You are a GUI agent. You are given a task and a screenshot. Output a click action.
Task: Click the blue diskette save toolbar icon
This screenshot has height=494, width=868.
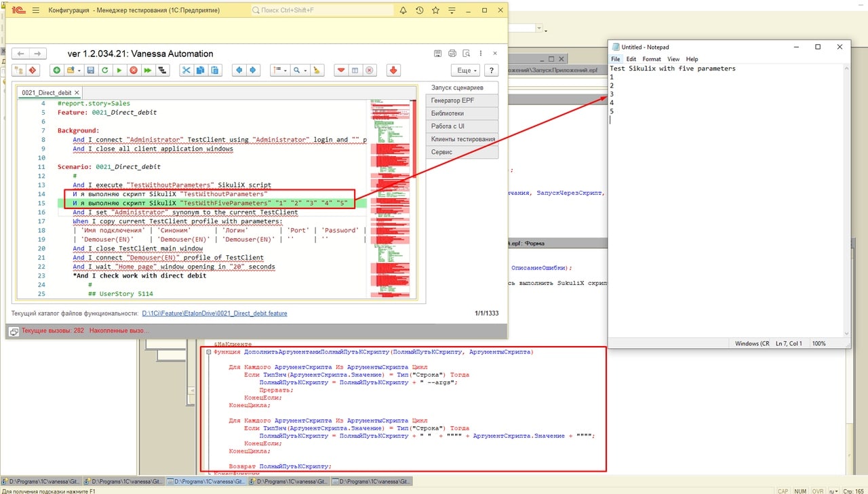(x=91, y=70)
